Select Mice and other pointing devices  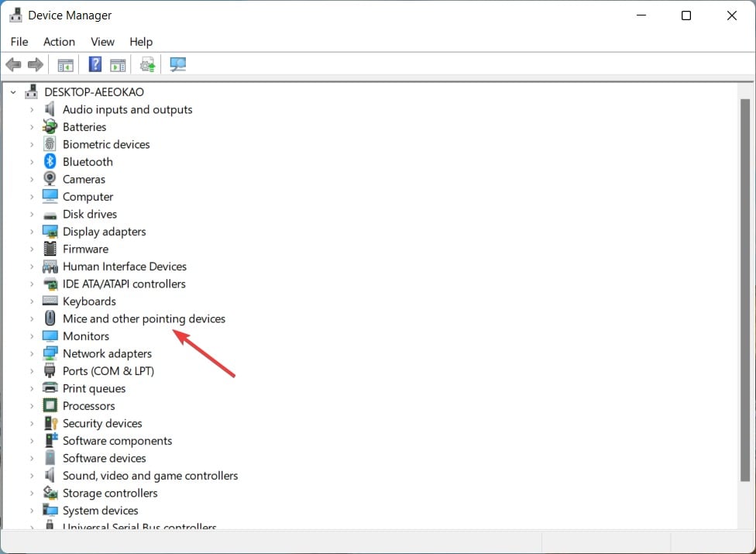(x=144, y=318)
